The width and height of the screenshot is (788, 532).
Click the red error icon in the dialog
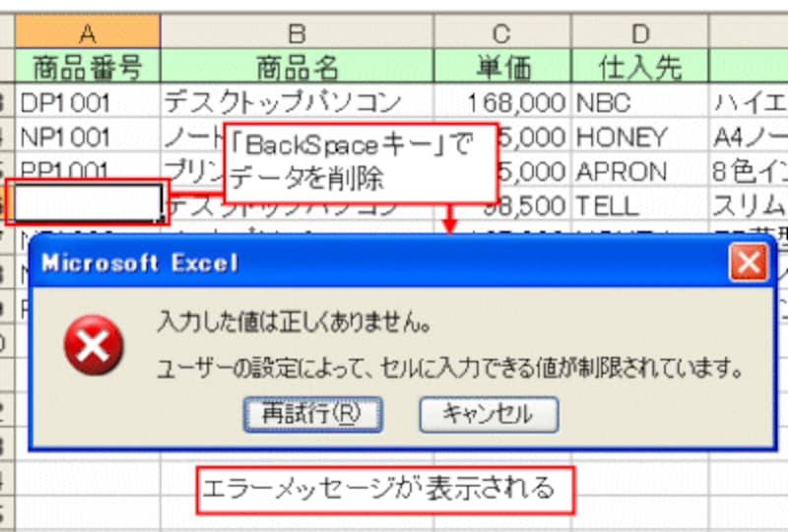point(94,345)
